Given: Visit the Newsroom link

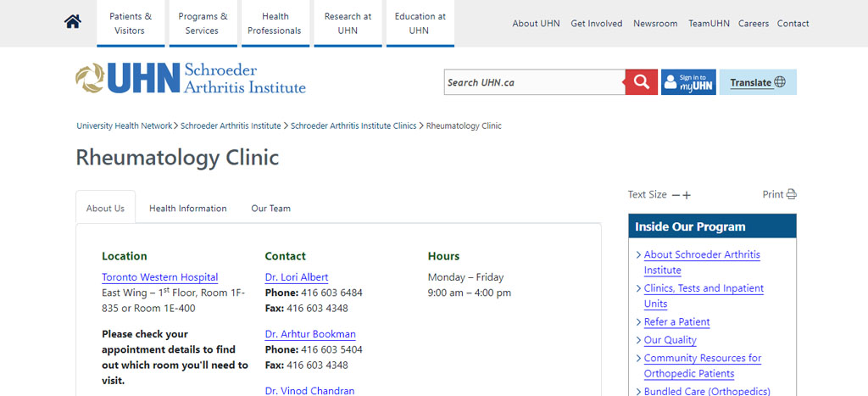Looking at the screenshot, I should (655, 23).
